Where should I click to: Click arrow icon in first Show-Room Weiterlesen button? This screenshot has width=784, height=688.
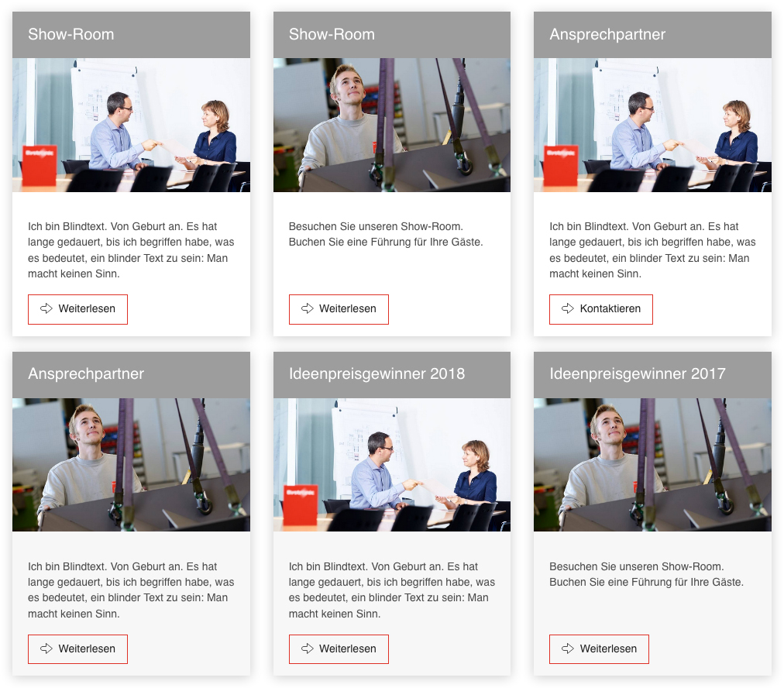point(46,308)
